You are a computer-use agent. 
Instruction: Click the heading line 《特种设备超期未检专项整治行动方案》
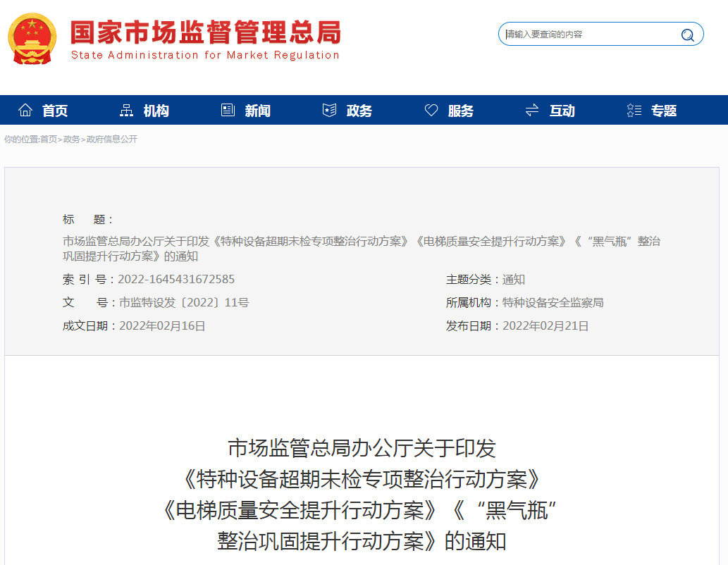click(x=362, y=479)
